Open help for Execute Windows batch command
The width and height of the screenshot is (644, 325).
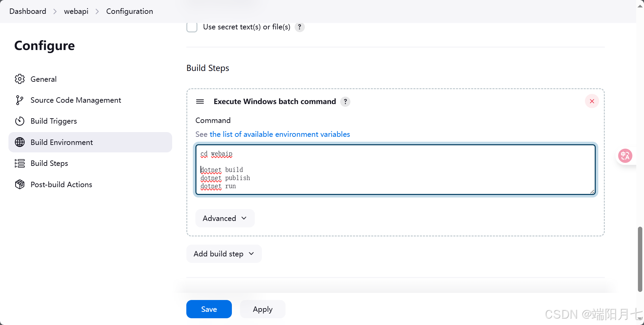(345, 102)
